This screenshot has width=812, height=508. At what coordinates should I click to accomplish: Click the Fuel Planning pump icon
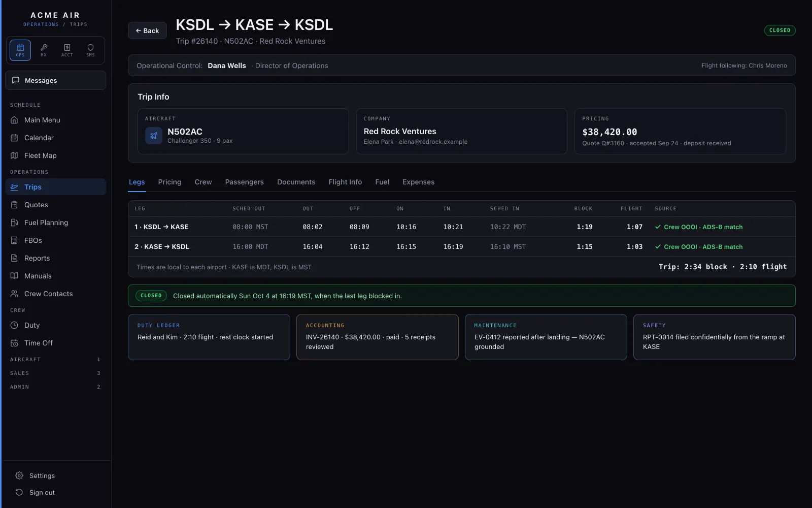tap(14, 223)
